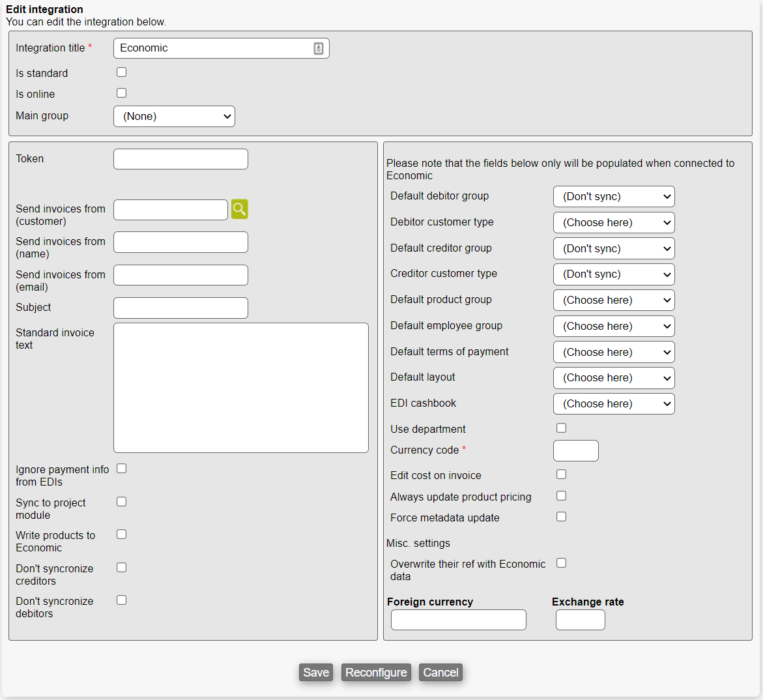Click the contact icon in Integration title field
763x700 pixels.
coord(318,48)
